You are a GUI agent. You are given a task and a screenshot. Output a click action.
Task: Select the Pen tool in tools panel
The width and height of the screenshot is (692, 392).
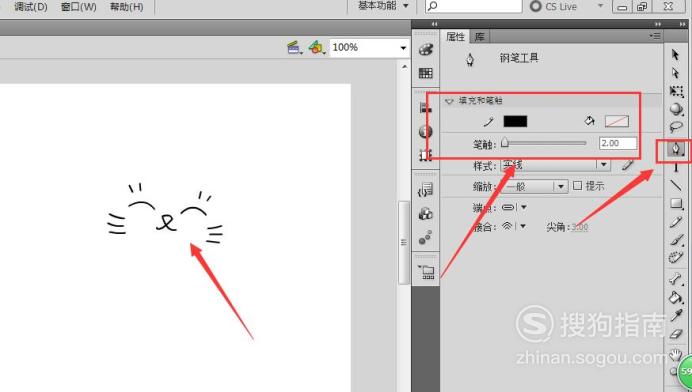675,149
